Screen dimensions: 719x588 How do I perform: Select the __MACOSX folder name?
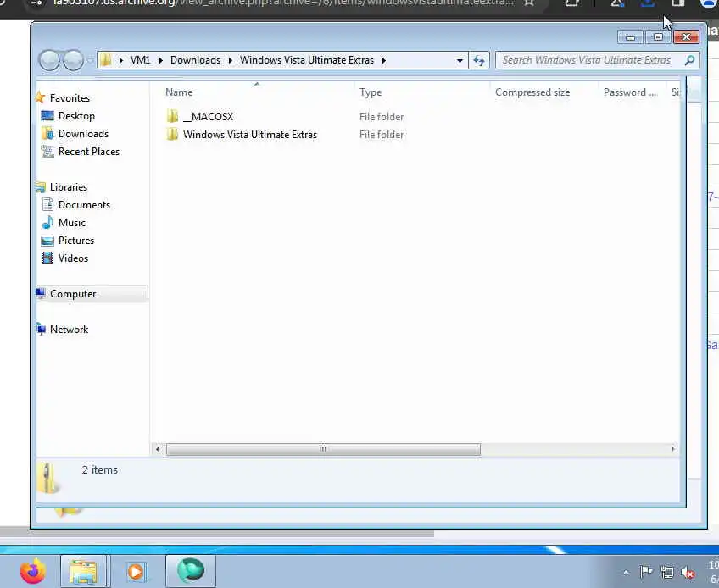209,117
